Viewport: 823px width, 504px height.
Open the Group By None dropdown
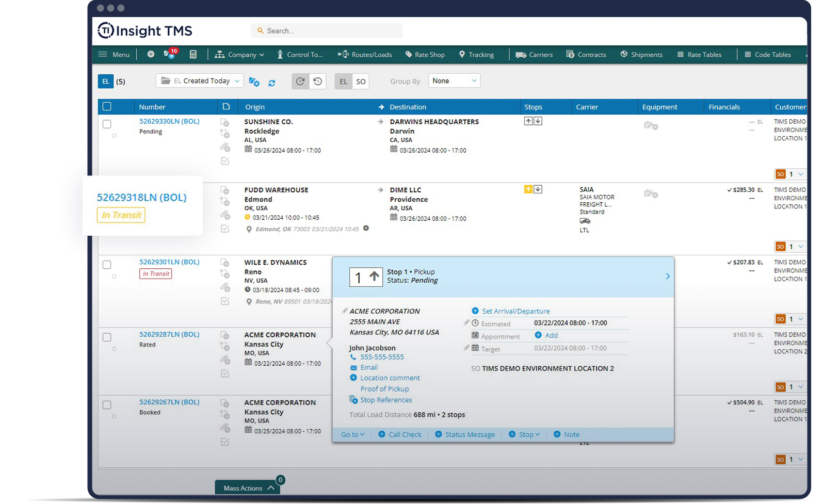pyautogui.click(x=454, y=81)
